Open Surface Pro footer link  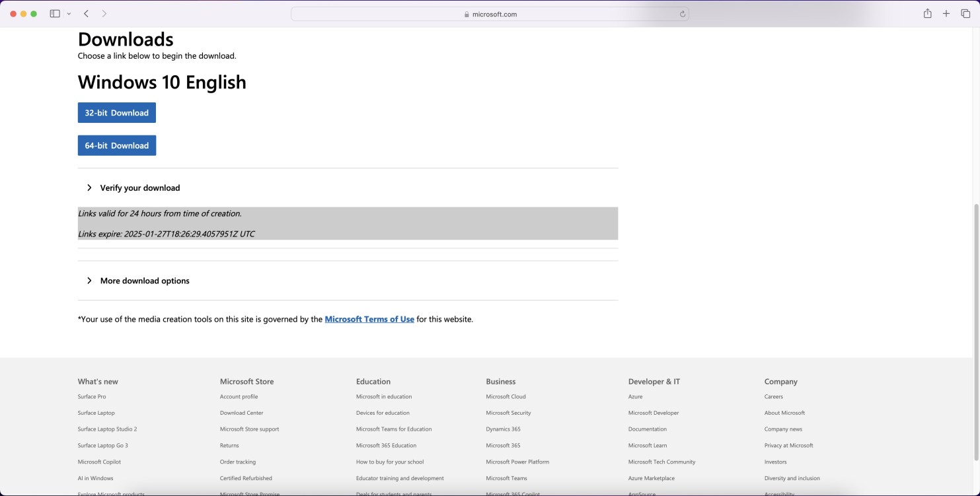[92, 397]
